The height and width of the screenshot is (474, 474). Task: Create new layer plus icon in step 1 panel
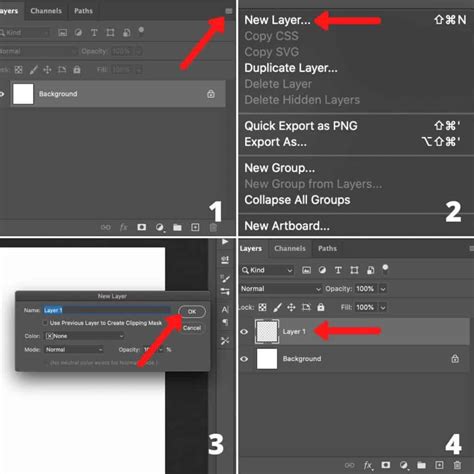[x=195, y=227]
